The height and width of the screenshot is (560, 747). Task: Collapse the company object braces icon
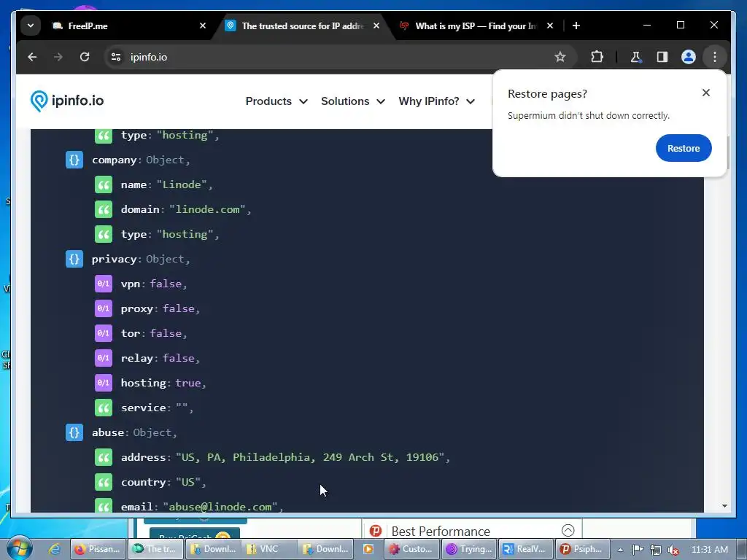[x=74, y=160]
